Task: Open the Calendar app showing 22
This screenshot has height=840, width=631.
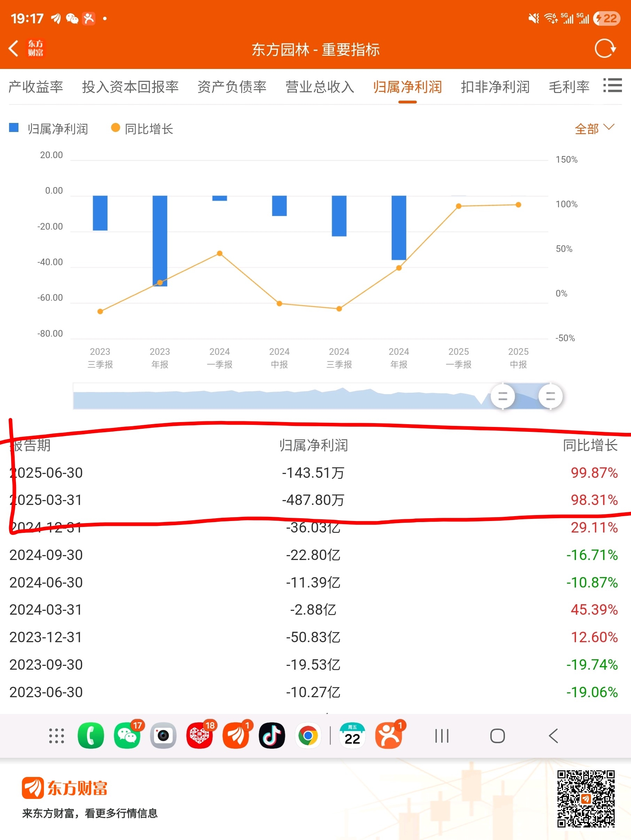Action: click(352, 736)
